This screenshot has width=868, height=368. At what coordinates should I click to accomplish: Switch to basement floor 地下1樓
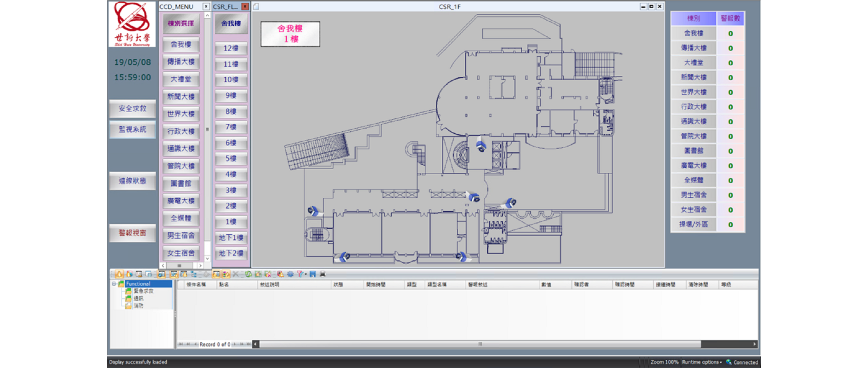pos(231,238)
